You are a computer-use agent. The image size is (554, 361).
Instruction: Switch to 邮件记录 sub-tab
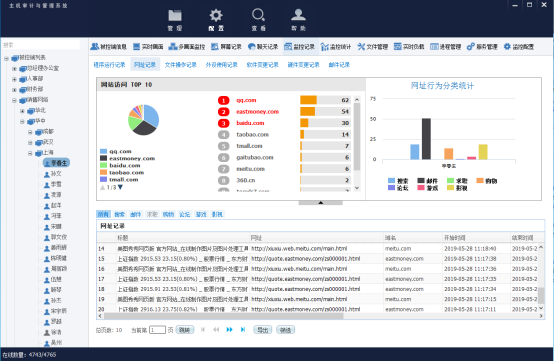339,65
